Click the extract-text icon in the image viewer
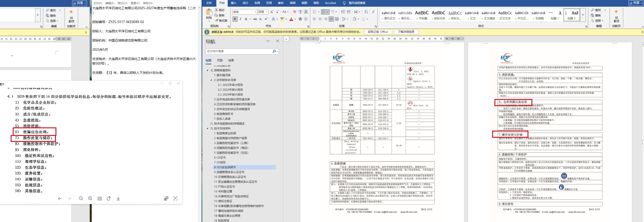Image resolution: width=644 pixels, height=222 pixels. (175, 198)
